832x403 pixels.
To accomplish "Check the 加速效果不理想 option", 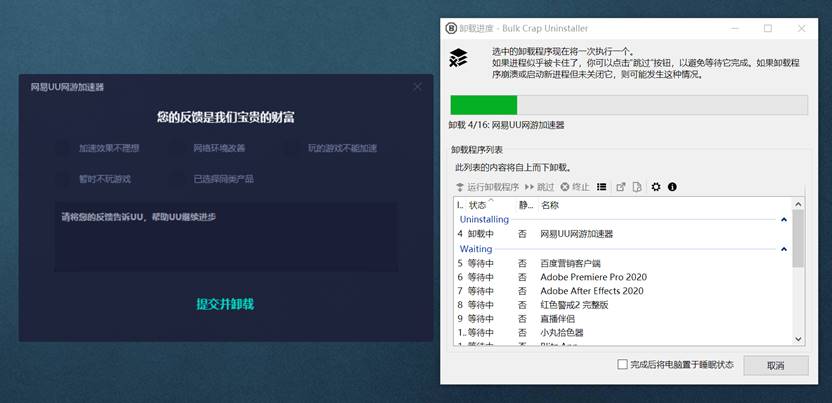I will click(x=63, y=148).
